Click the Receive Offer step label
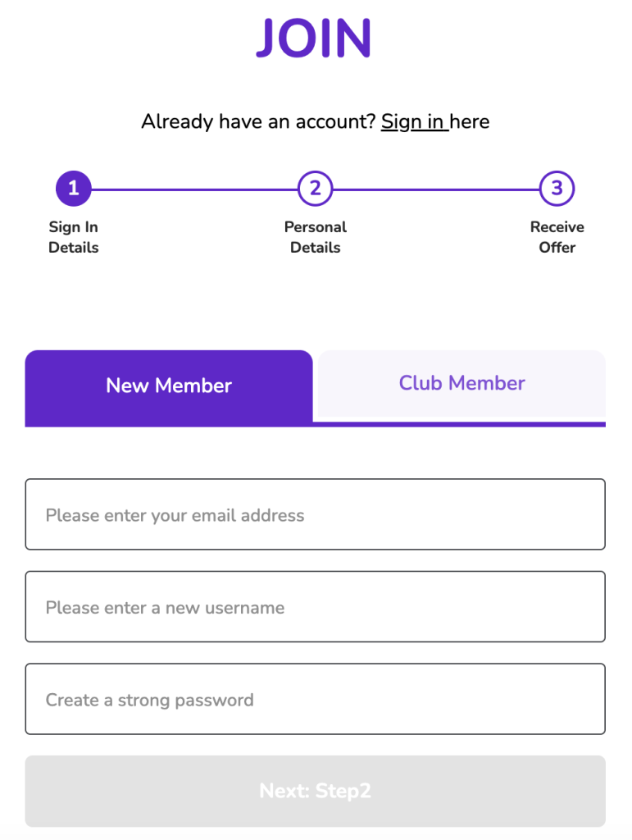632x840 pixels. (x=557, y=237)
